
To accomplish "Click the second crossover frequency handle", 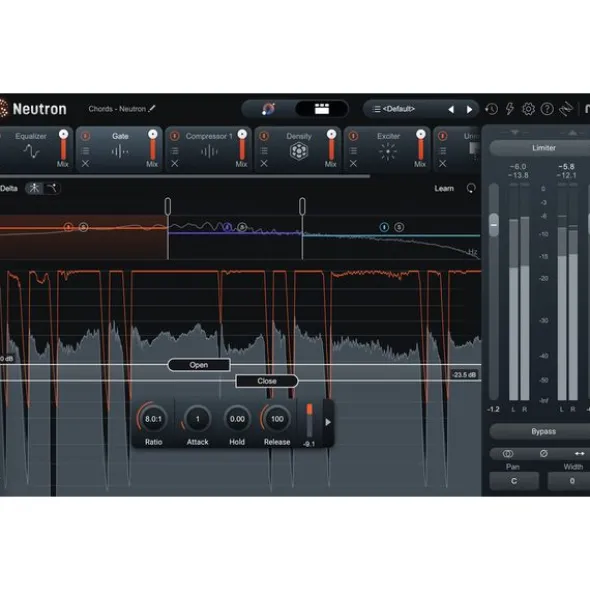I will tap(302, 207).
